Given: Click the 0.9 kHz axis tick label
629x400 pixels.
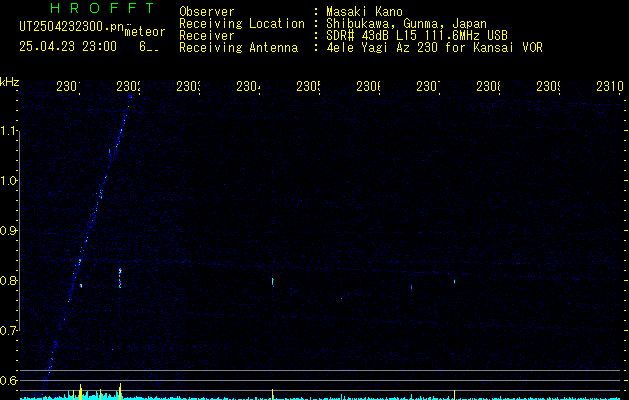Looking at the screenshot, I should [8, 231].
